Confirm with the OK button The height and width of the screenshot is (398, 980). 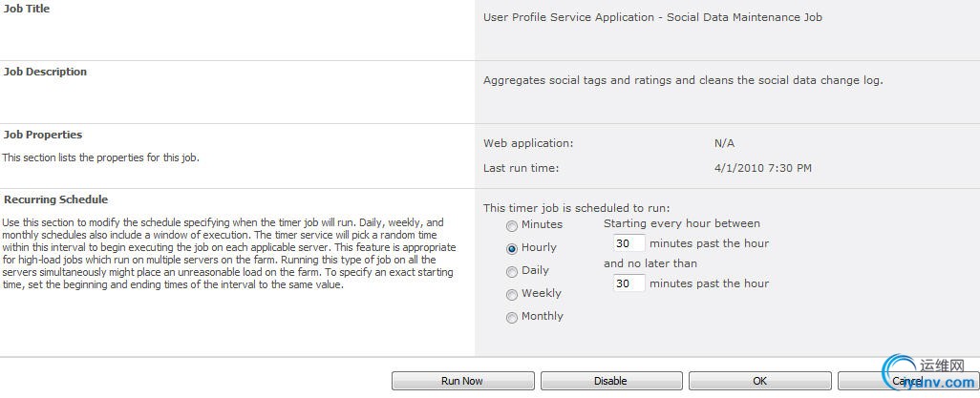click(759, 381)
